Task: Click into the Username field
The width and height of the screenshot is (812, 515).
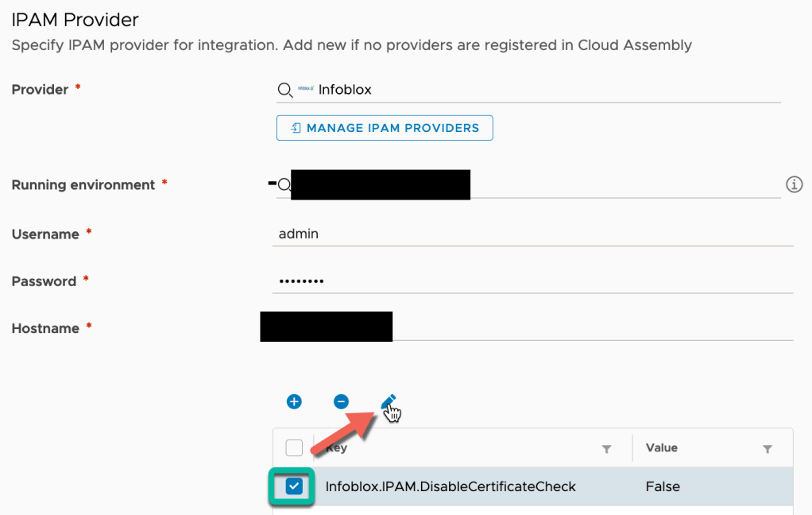Action: [x=532, y=234]
